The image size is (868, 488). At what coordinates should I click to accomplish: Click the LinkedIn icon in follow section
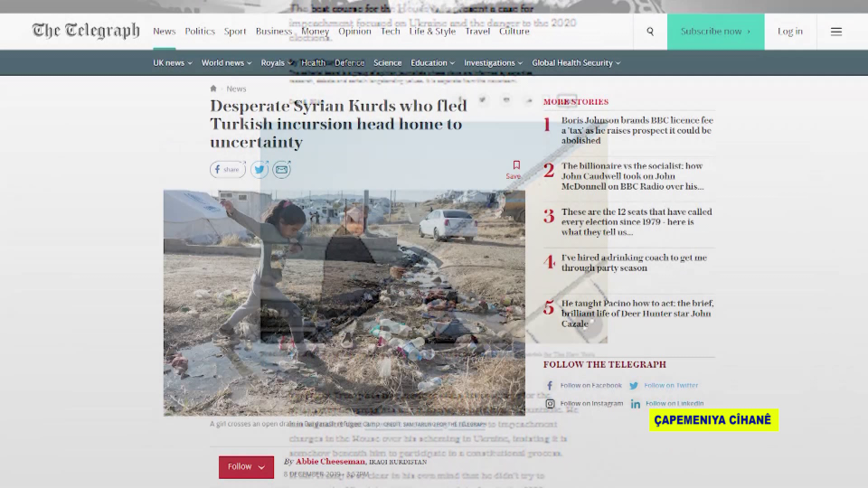tap(636, 404)
